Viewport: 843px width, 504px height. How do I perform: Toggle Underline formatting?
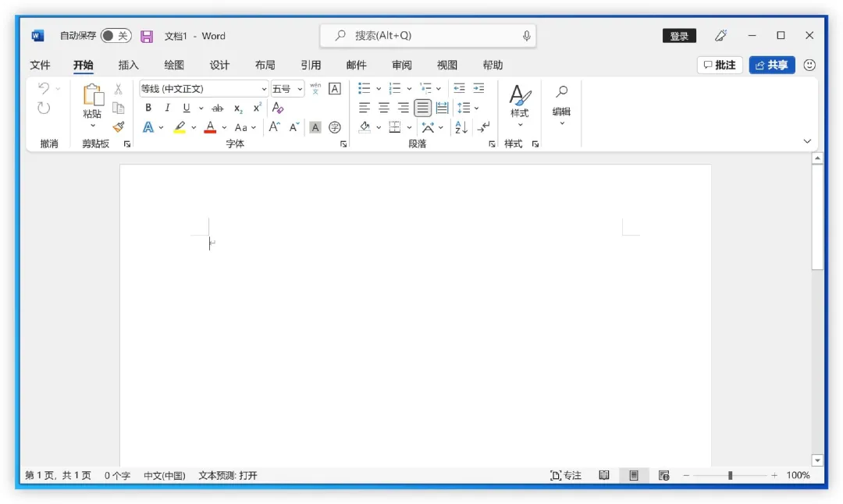pos(186,108)
